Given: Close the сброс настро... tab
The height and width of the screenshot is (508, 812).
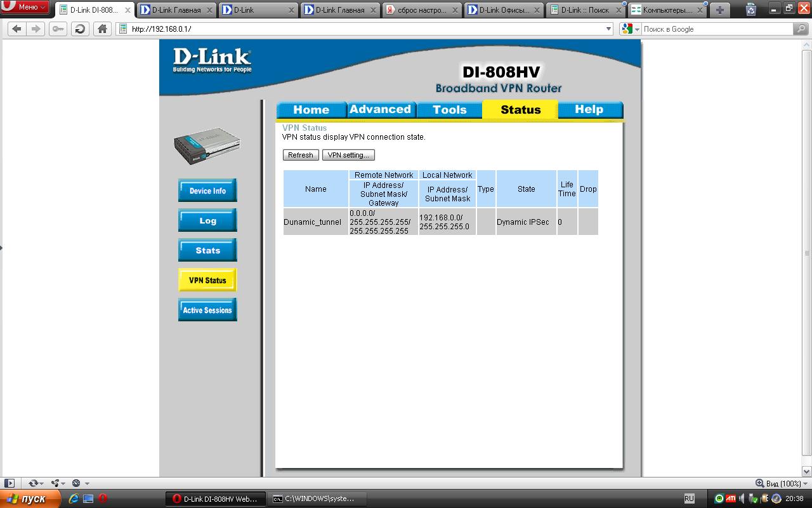Looking at the screenshot, I should point(455,10).
